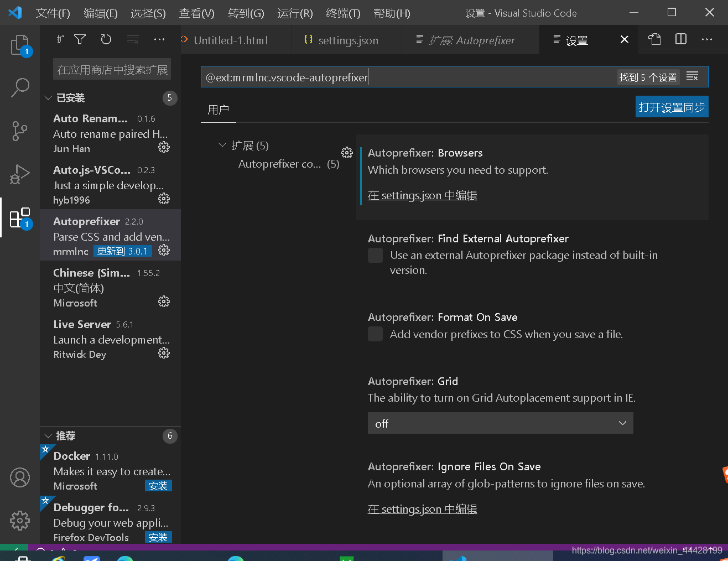The height and width of the screenshot is (561, 728).
Task: Enable Autoprefixer Format On Save checkbox
Action: 376,334
